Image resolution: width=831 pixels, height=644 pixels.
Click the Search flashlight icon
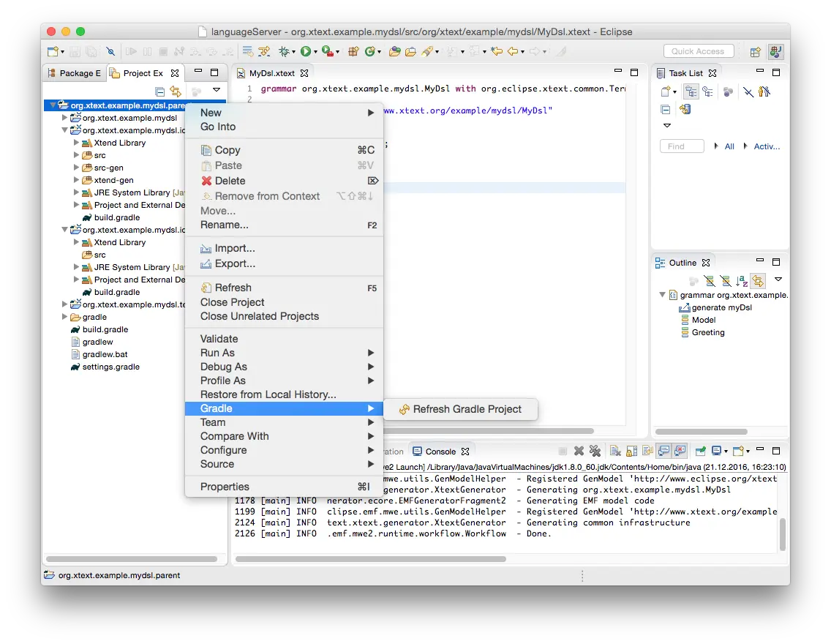pyautogui.click(x=427, y=51)
